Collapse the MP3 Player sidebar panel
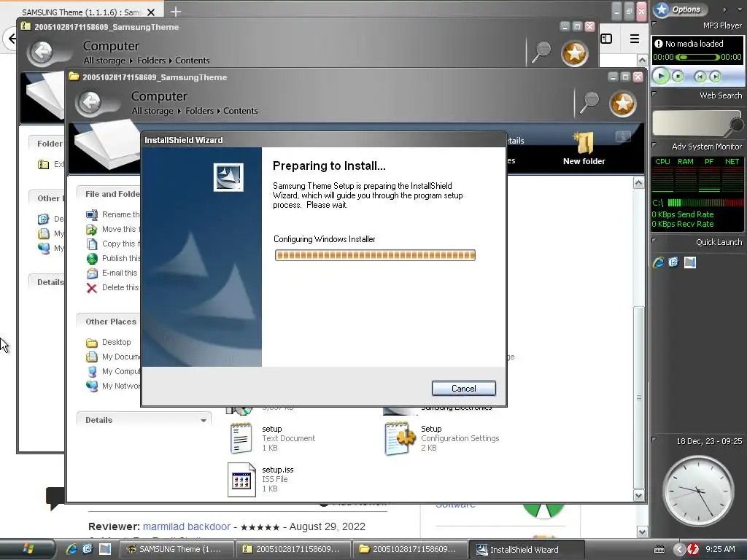This screenshot has width=747, height=560. tap(654, 24)
